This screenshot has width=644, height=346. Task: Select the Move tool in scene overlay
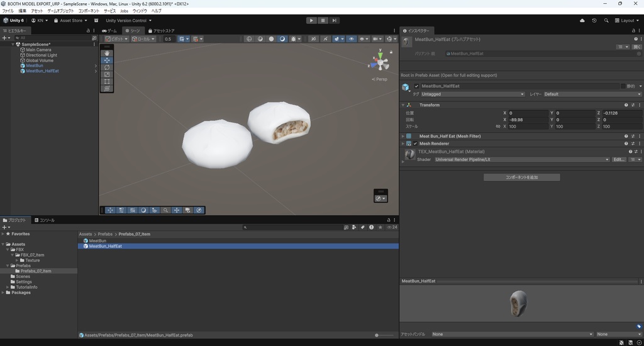[x=107, y=60]
